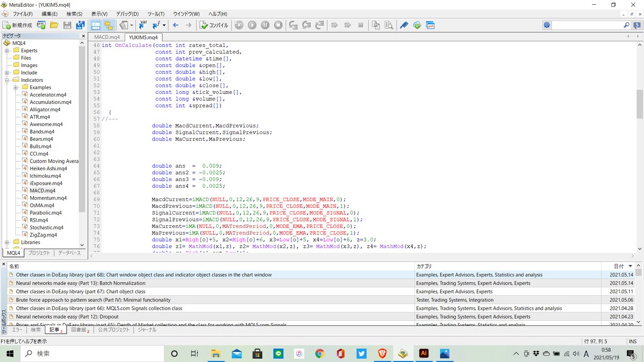The image size is (644, 362).
Task: Collapse the Indicators folder tree node
Action: [7, 80]
